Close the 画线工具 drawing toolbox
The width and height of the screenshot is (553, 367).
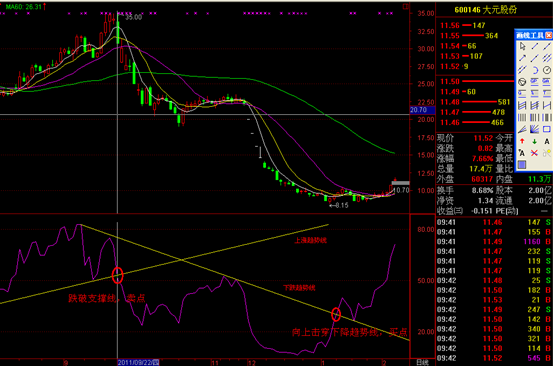pyautogui.click(x=549, y=35)
